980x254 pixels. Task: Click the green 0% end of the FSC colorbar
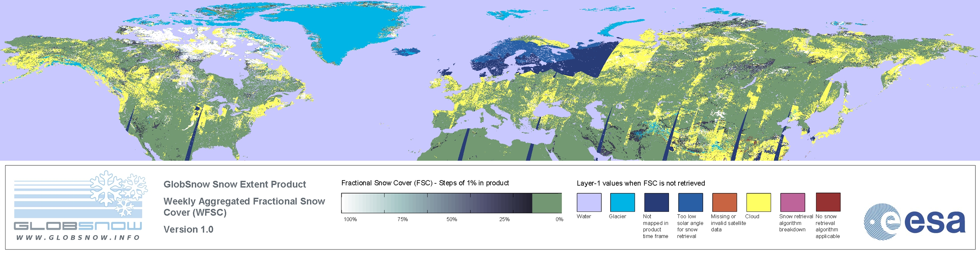tap(547, 203)
